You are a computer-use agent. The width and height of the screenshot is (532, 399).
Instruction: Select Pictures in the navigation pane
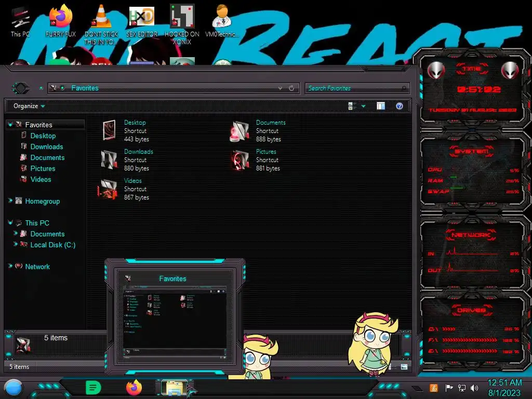click(x=43, y=168)
